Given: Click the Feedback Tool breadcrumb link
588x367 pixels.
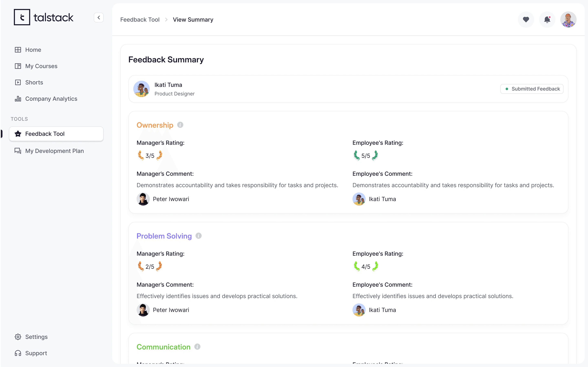Looking at the screenshot, I should (140, 19).
